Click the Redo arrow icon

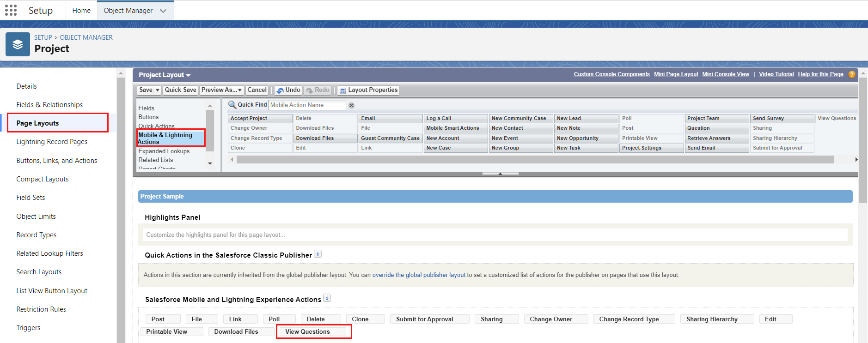[310, 90]
